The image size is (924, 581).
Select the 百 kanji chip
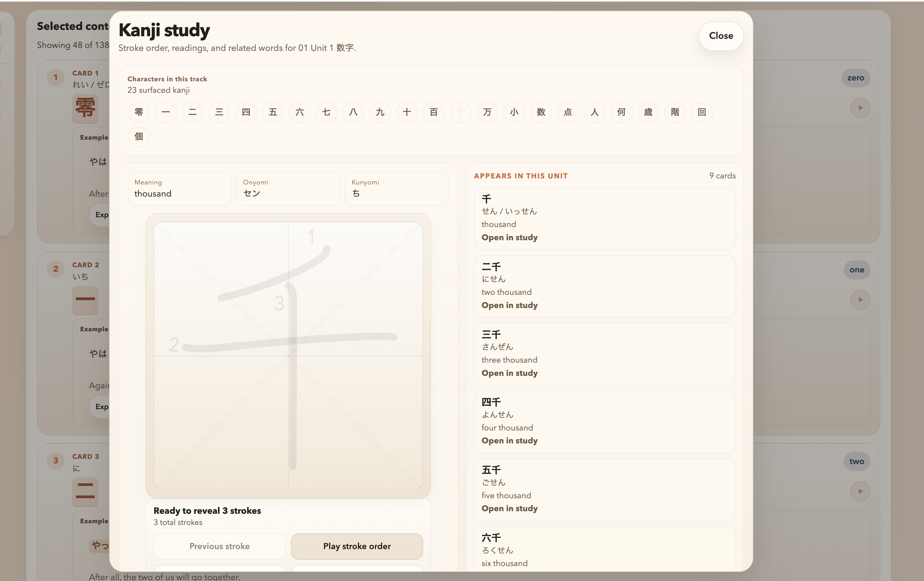point(434,112)
